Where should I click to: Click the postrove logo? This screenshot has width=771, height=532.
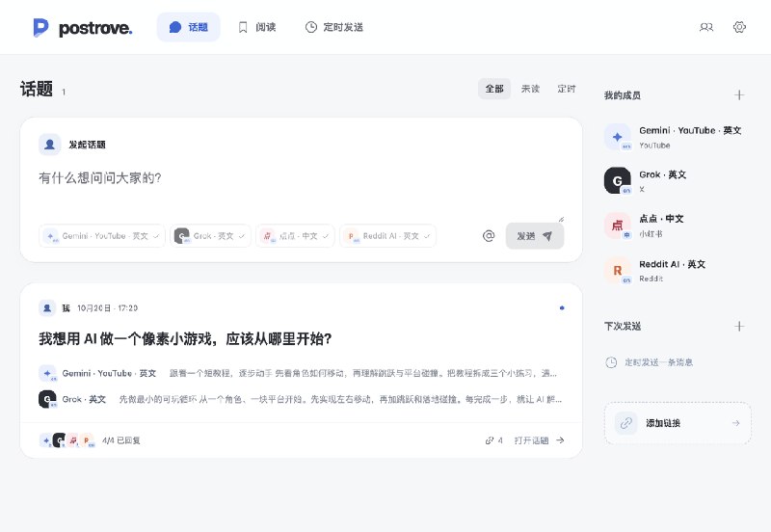83,28
